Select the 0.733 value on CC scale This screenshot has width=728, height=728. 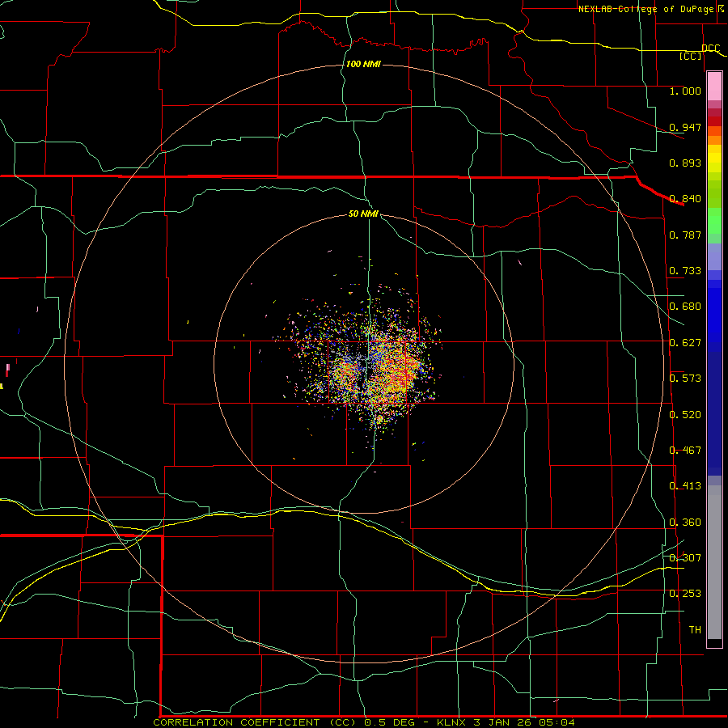pyautogui.click(x=685, y=271)
